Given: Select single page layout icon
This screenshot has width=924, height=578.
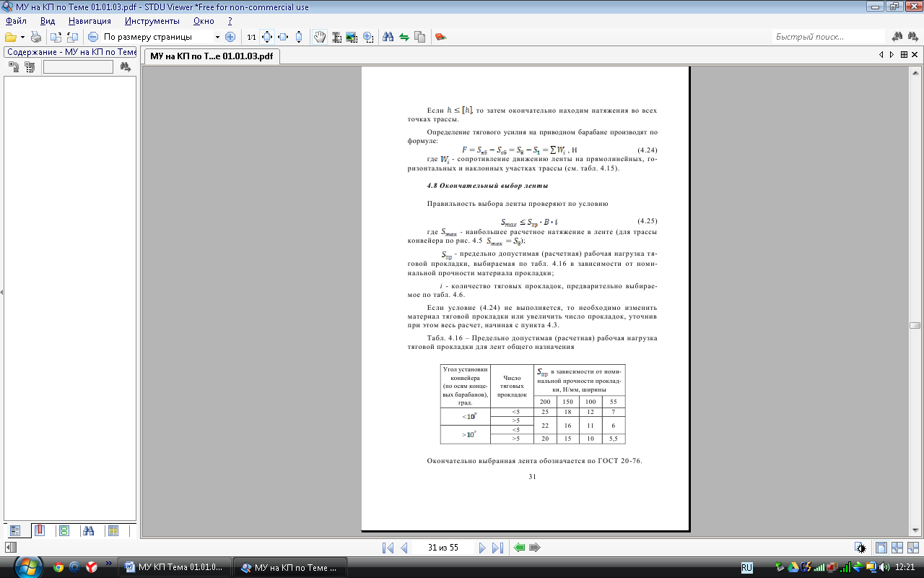Looking at the screenshot, I should tap(881, 548).
